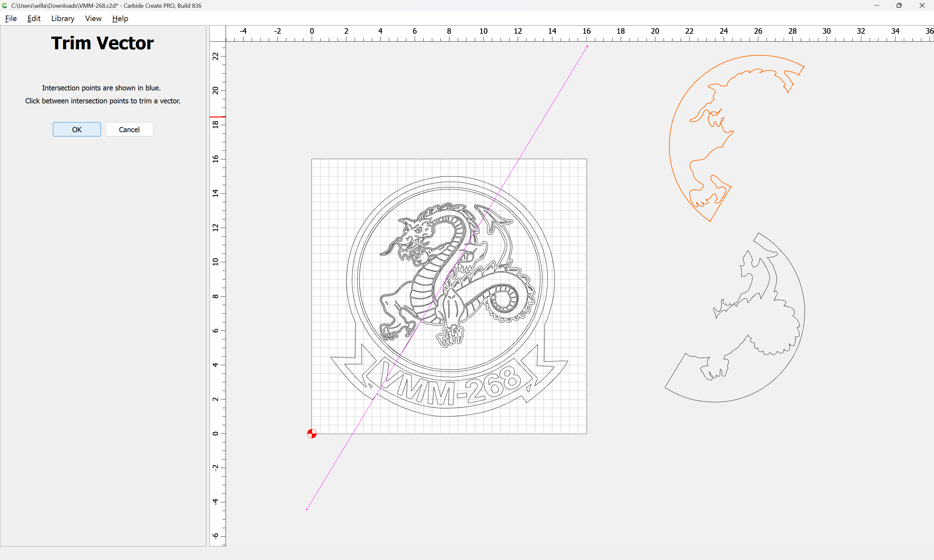This screenshot has width=934, height=560.
Task: Click the red origin marker on canvas
Action: pyautogui.click(x=312, y=434)
